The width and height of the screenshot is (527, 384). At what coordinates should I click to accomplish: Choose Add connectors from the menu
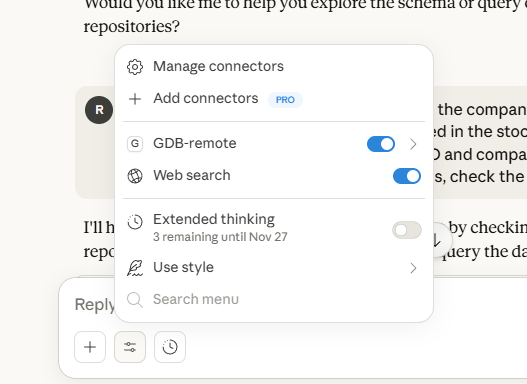coord(274,99)
